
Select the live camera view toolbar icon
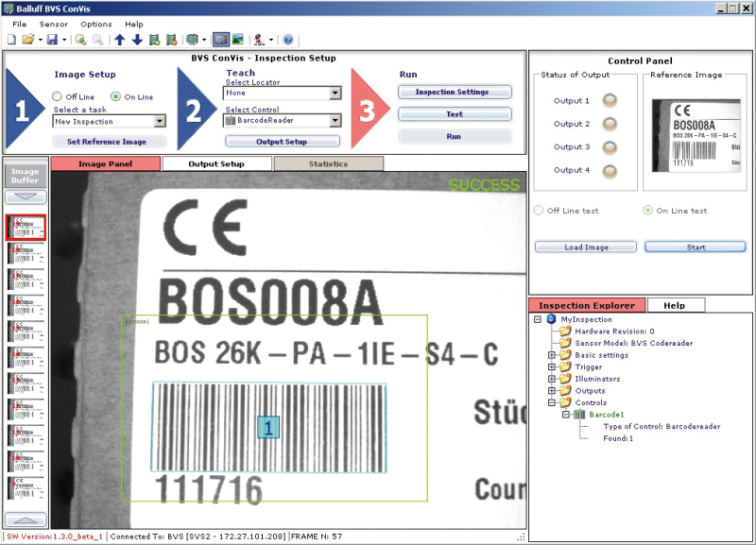tap(221, 40)
